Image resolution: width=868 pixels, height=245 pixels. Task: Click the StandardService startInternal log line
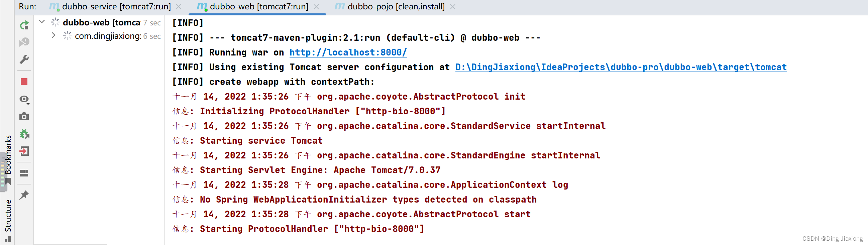tap(389, 126)
